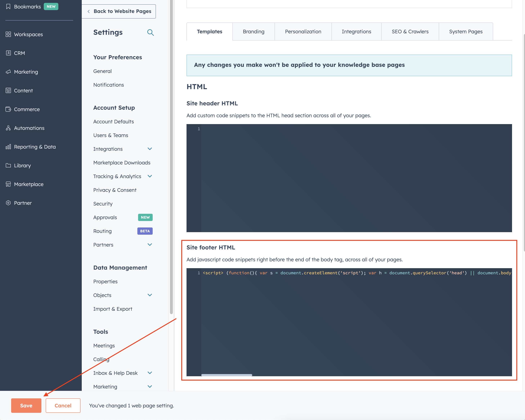Screen dimensions: 525x420
Task: Open the SEO & Crawlers tab
Action: pos(410,31)
